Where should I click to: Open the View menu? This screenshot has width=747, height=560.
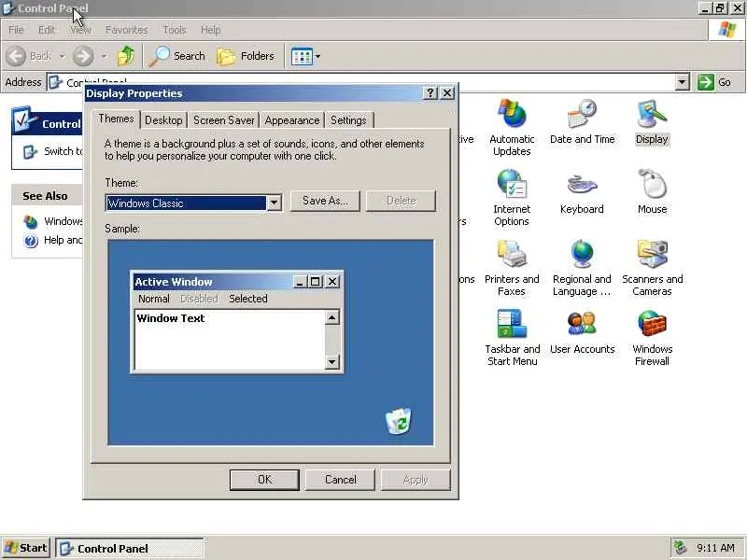click(80, 30)
